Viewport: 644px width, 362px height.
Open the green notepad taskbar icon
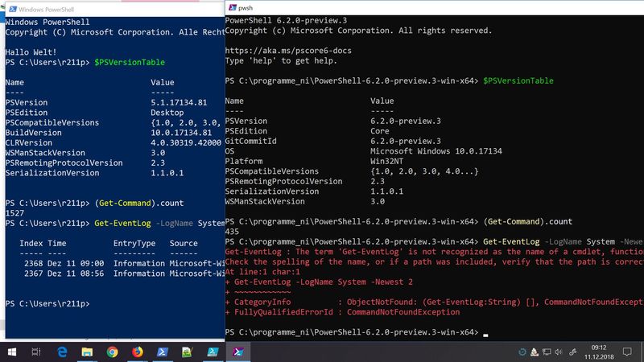pos(188,352)
